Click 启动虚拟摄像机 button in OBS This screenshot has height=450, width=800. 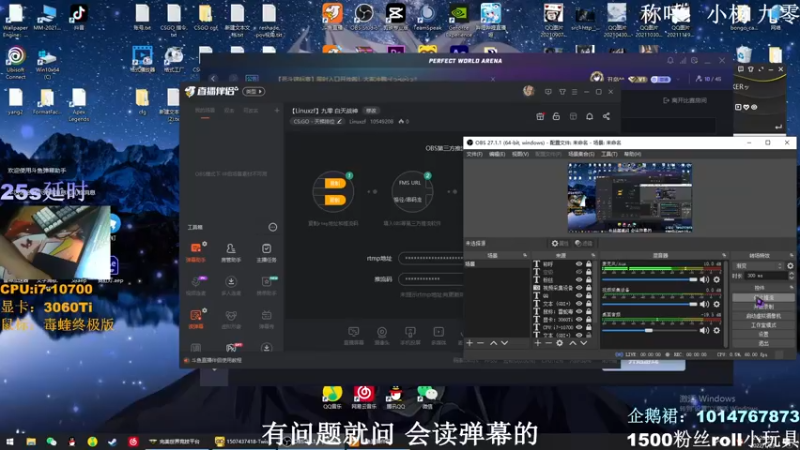point(763,316)
